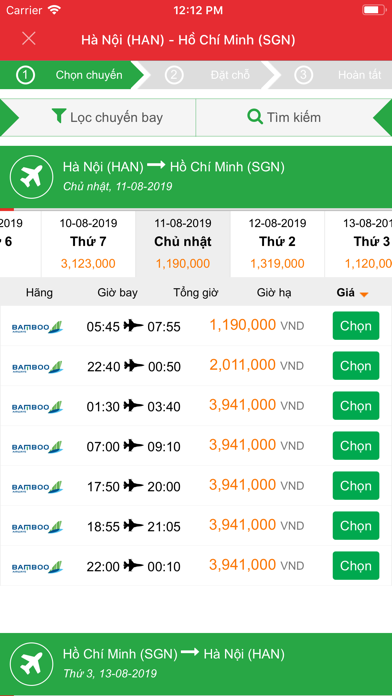This screenshot has width=392, height=696.
Task: Select the 10-08-2019 Thứ 7 date tab
Action: point(88,244)
